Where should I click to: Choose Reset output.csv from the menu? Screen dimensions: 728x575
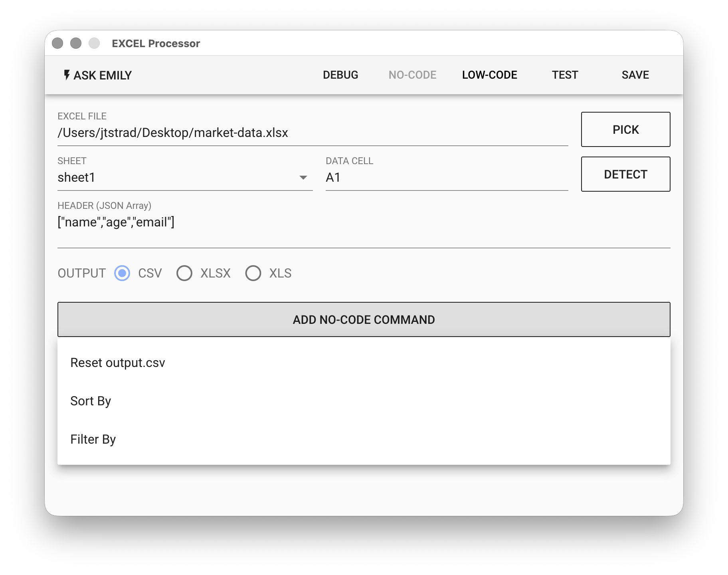[x=118, y=363]
